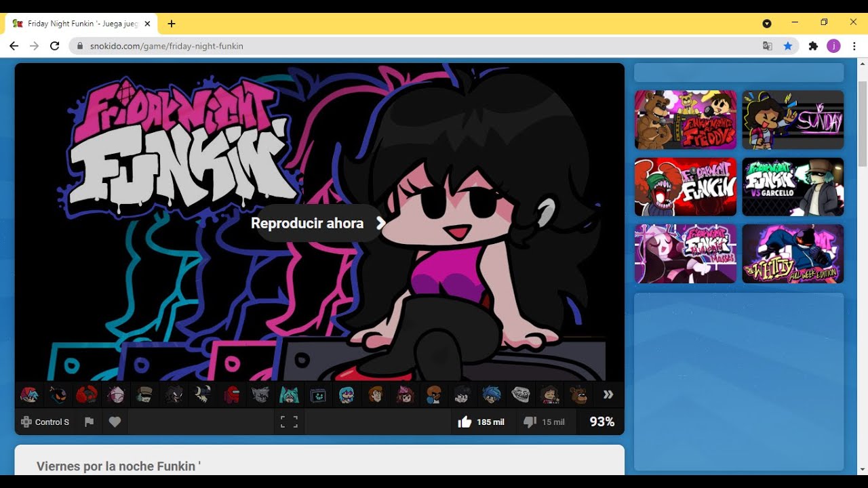Click the snokido.com address bar
This screenshot has width=868, height=488.
pyautogui.click(x=434, y=46)
